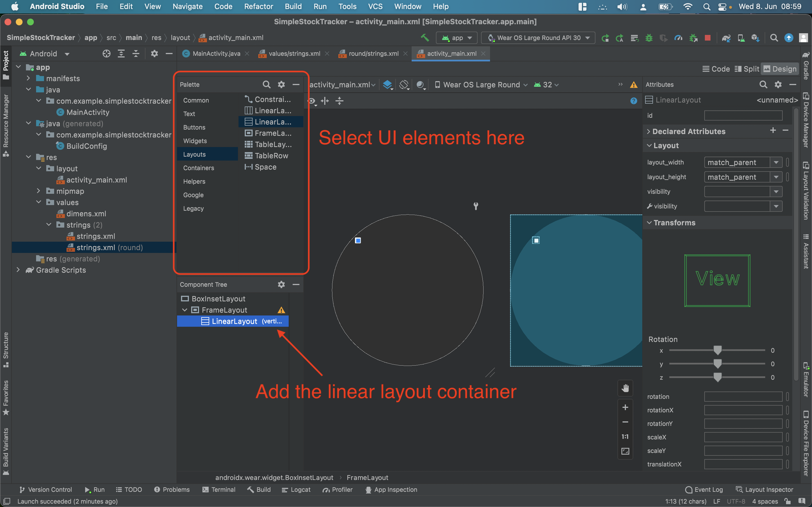Click the Make Project hammer icon
The height and width of the screenshot is (507, 812).
425,37
